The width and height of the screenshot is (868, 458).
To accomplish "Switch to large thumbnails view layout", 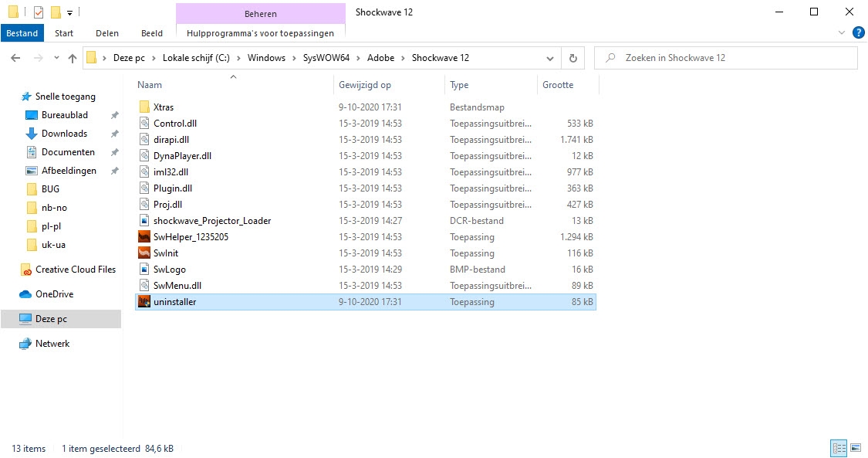I will coord(855,448).
